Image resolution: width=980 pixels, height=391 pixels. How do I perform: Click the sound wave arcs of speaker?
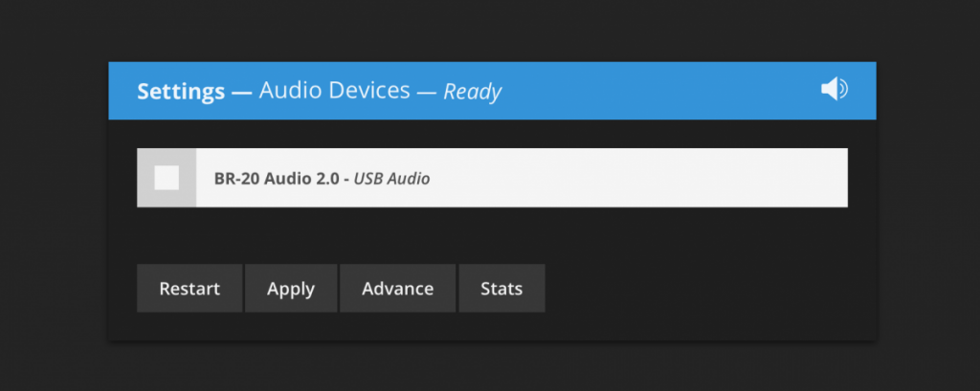pyautogui.click(x=843, y=89)
